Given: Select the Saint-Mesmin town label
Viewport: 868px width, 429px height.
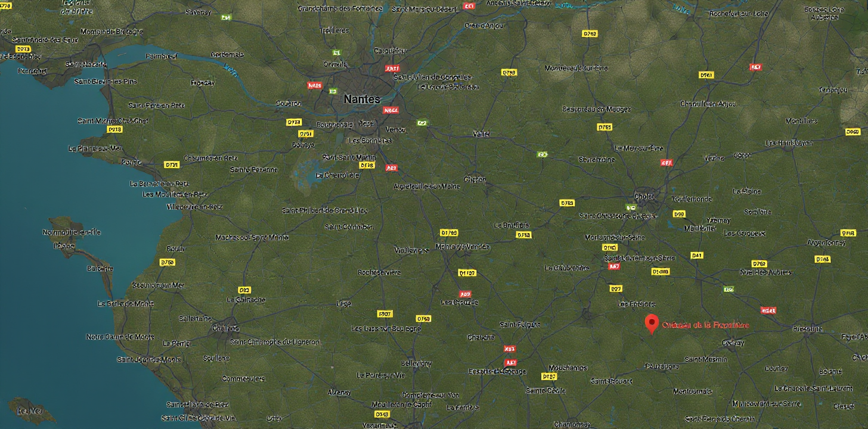Looking at the screenshot, I should [x=705, y=359].
